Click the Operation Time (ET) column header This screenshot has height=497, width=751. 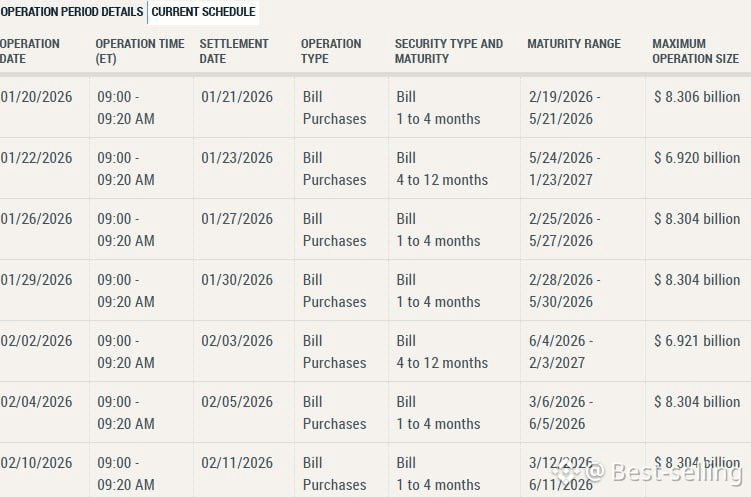click(x=140, y=51)
